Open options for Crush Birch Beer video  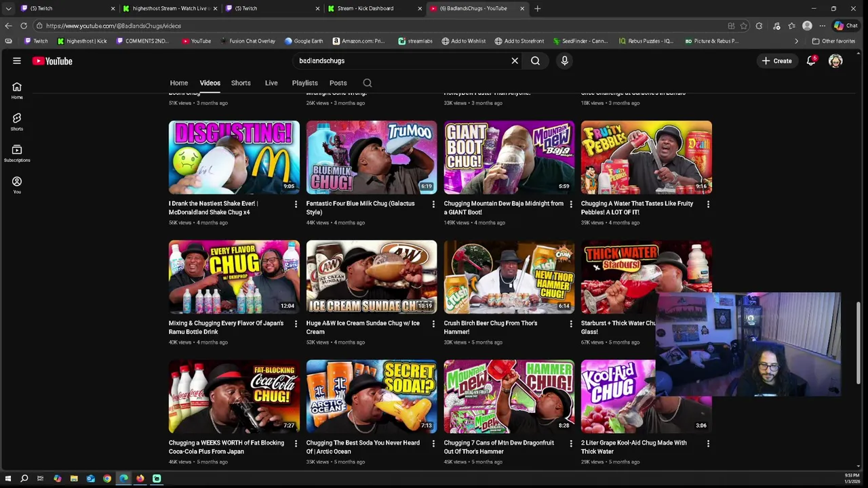coord(570,324)
